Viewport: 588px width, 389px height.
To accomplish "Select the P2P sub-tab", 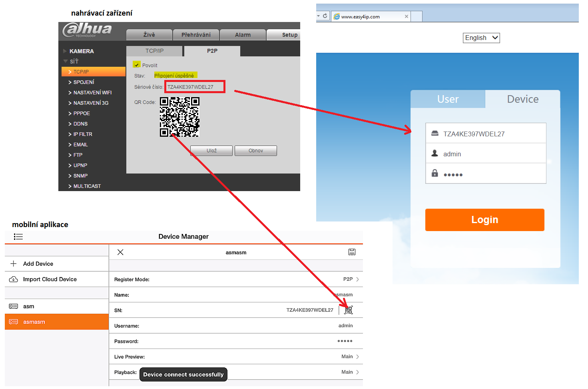I will point(212,51).
